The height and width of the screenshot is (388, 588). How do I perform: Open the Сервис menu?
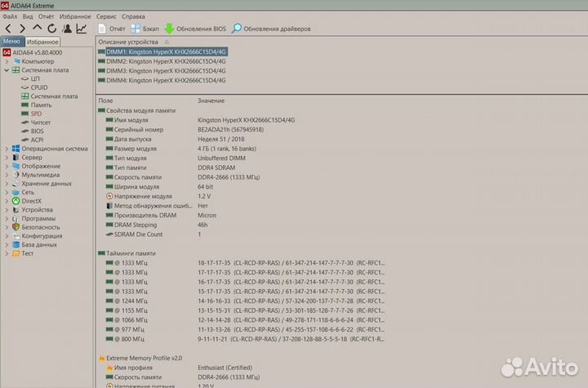click(x=106, y=16)
